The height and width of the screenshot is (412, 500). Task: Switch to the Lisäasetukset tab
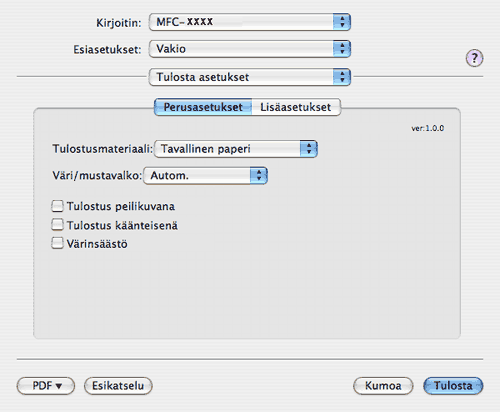(296, 107)
